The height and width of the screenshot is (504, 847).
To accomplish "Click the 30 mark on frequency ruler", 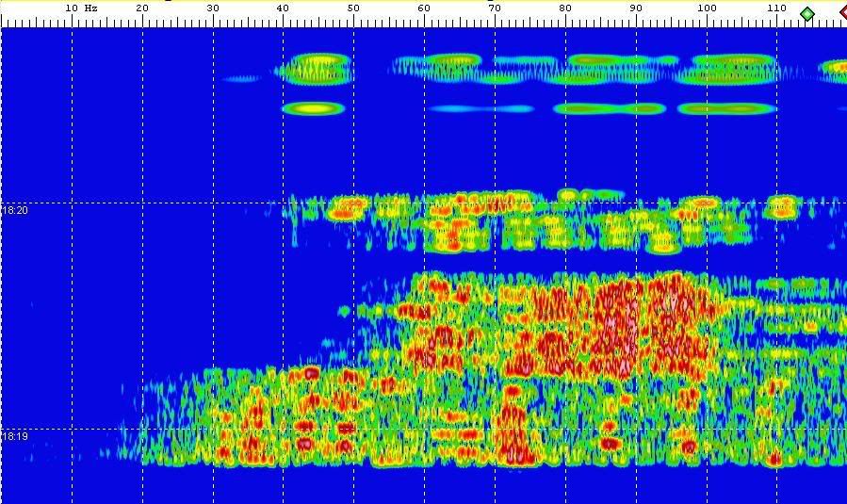I will 213,8.
